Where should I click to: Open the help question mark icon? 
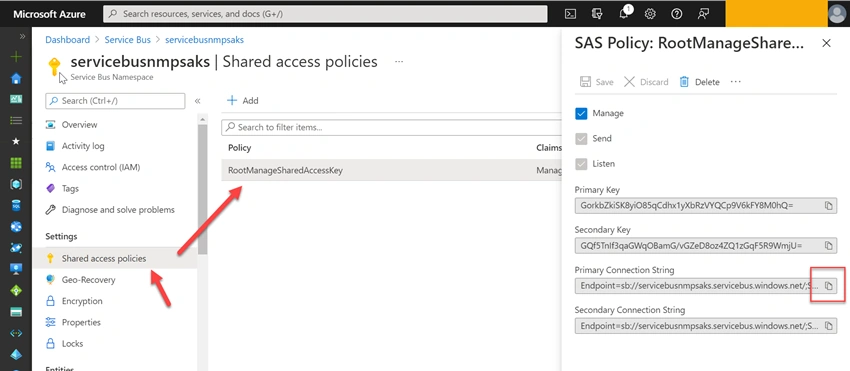coord(677,14)
